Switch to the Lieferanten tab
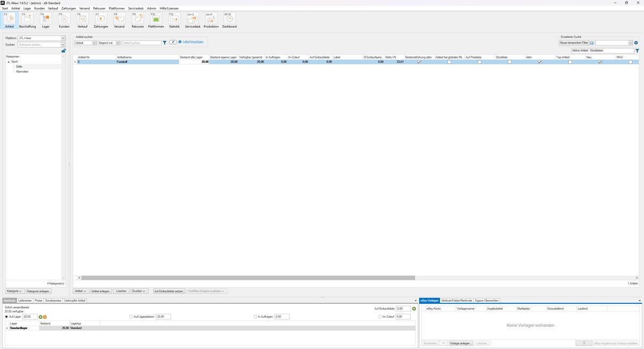The image size is (644, 349). click(25, 301)
